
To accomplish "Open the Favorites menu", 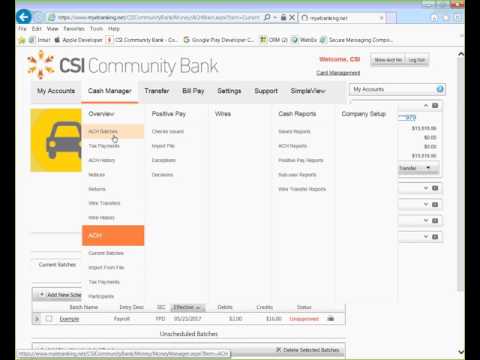I will point(74,29).
